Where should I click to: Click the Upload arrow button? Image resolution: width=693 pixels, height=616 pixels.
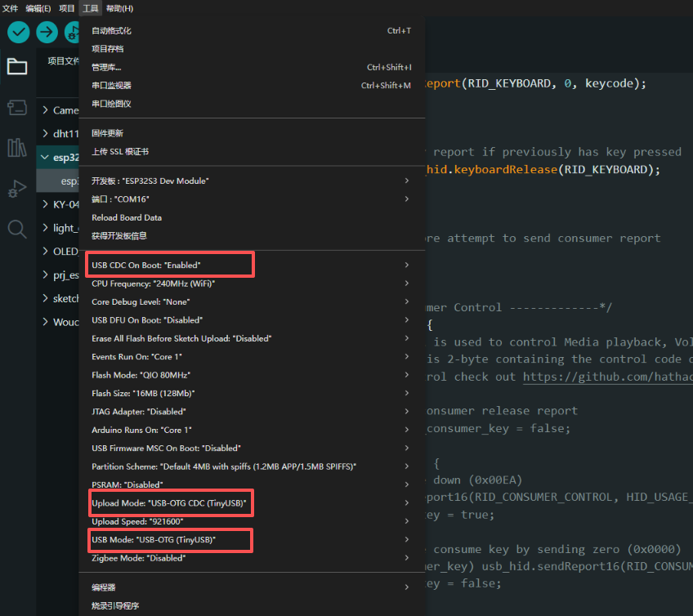47,32
